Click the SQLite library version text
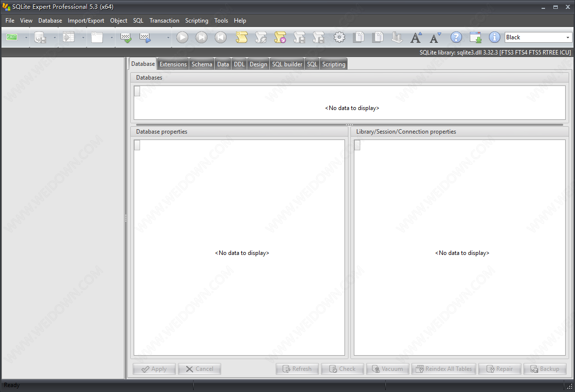Screen dimensions: 575x392 pyautogui.click(x=495, y=53)
